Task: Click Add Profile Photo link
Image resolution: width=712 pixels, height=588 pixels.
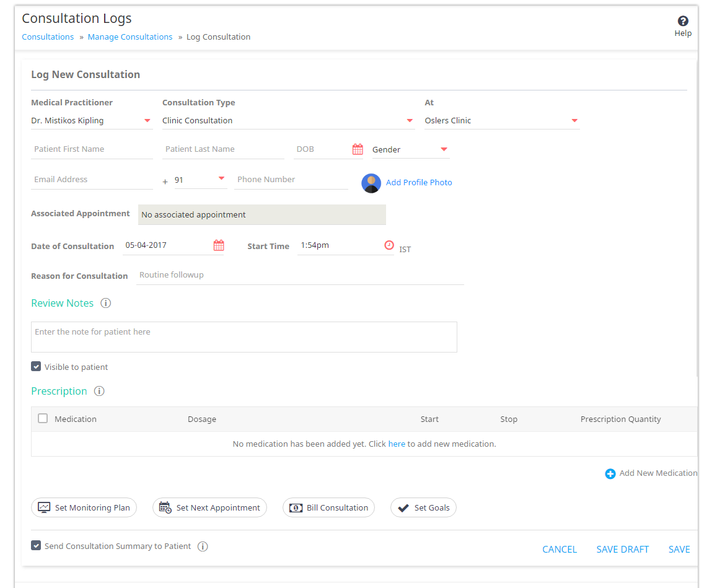Action: pos(419,183)
